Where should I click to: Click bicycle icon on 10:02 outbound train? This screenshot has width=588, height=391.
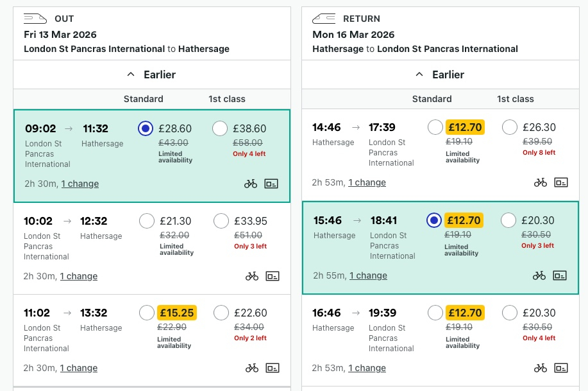point(252,276)
